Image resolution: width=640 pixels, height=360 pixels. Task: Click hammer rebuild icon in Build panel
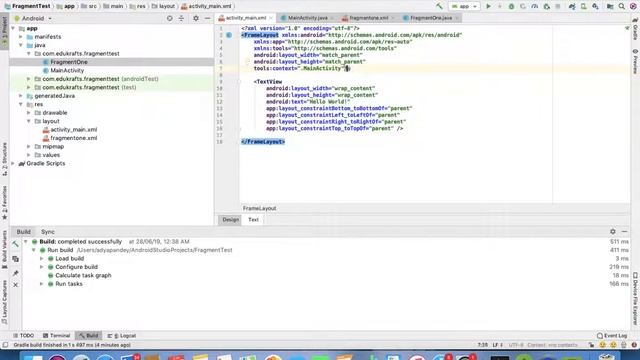tap(16, 244)
